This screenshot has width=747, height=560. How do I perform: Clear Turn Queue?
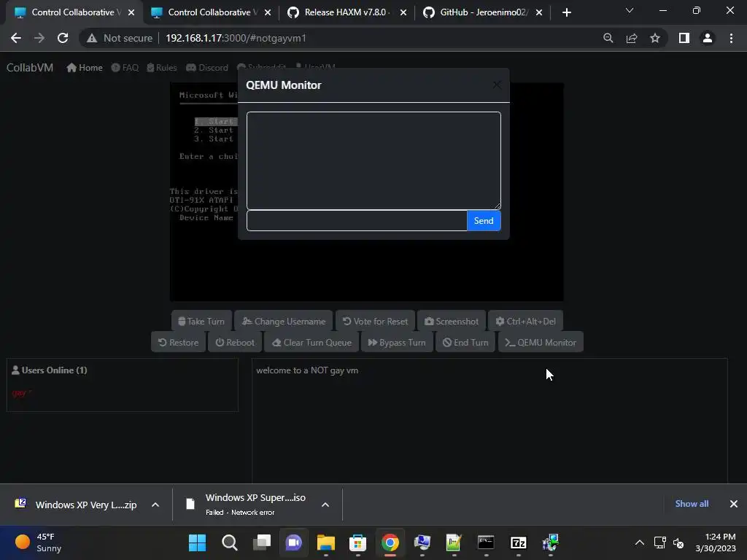pos(311,343)
